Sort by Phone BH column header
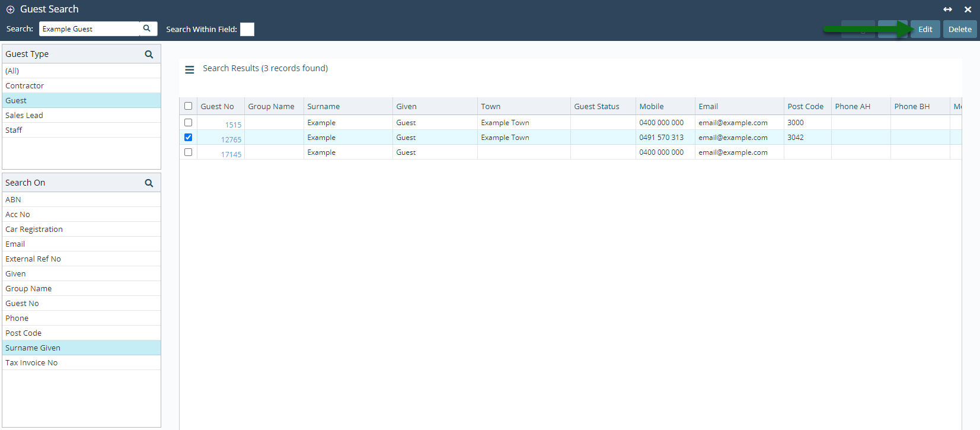The image size is (980, 430). coord(920,106)
